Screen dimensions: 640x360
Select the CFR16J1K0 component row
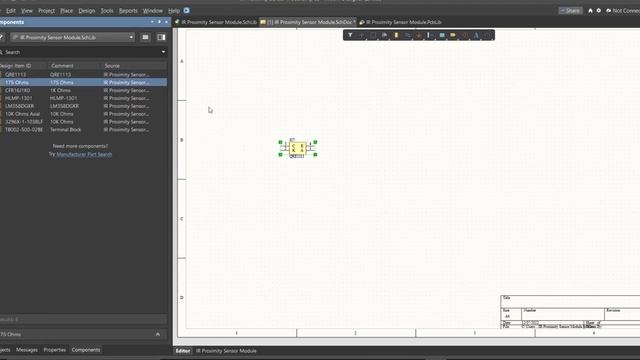(x=83, y=90)
